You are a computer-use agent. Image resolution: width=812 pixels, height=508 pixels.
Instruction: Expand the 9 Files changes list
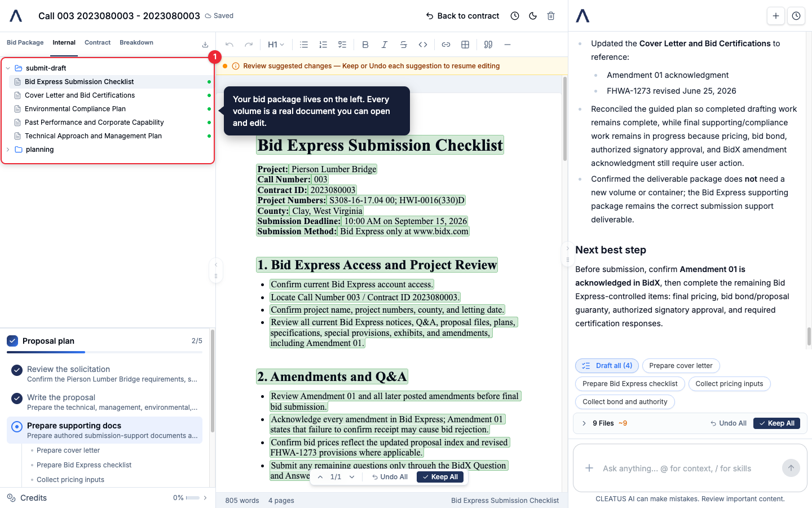(x=584, y=423)
